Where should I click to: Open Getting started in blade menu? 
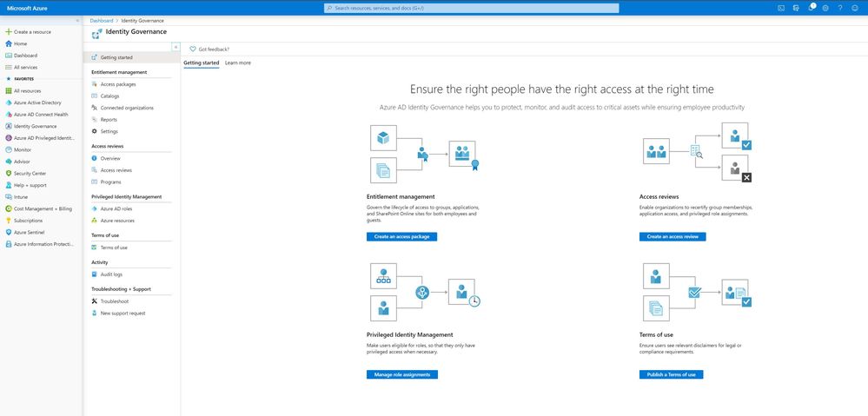pyautogui.click(x=132, y=57)
